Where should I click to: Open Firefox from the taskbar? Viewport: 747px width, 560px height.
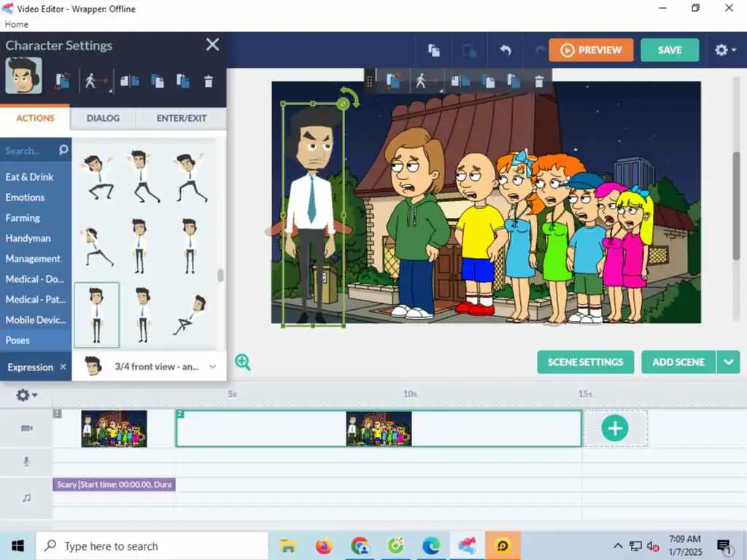point(324,545)
